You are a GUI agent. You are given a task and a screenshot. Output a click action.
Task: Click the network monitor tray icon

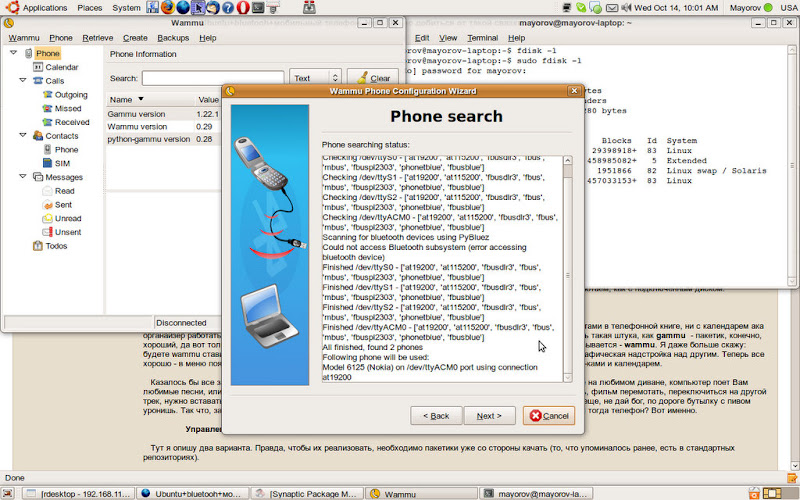[x=567, y=8]
